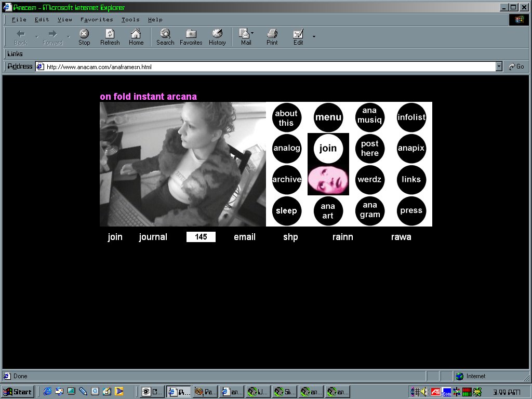Open the Favorites menu
Image resolution: width=532 pixels, height=399 pixels.
(97, 20)
